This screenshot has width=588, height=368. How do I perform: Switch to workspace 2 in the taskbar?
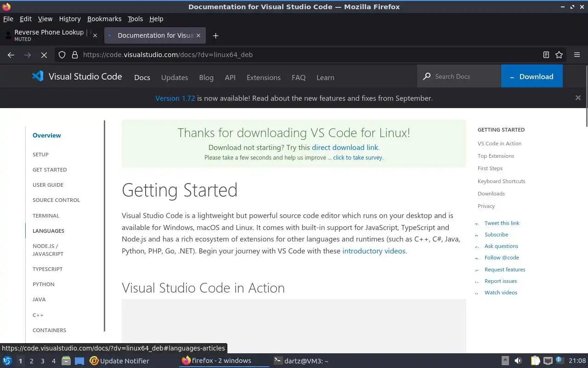31,361
